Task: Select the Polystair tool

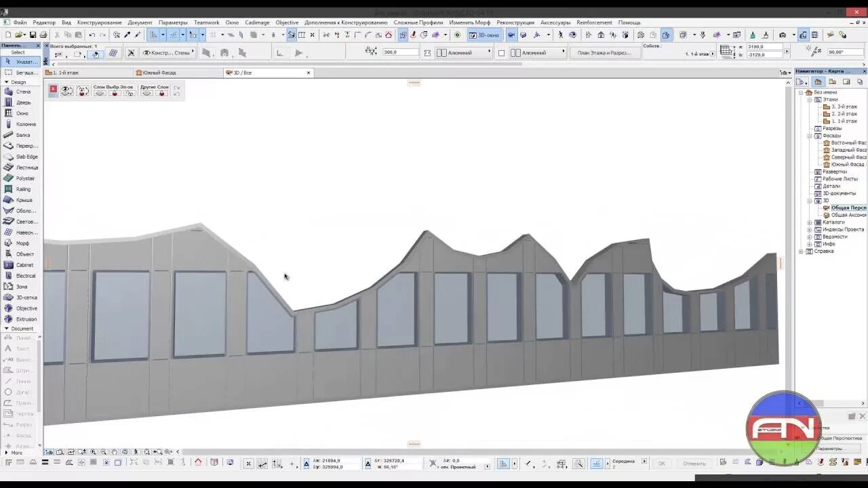Action: coord(20,178)
